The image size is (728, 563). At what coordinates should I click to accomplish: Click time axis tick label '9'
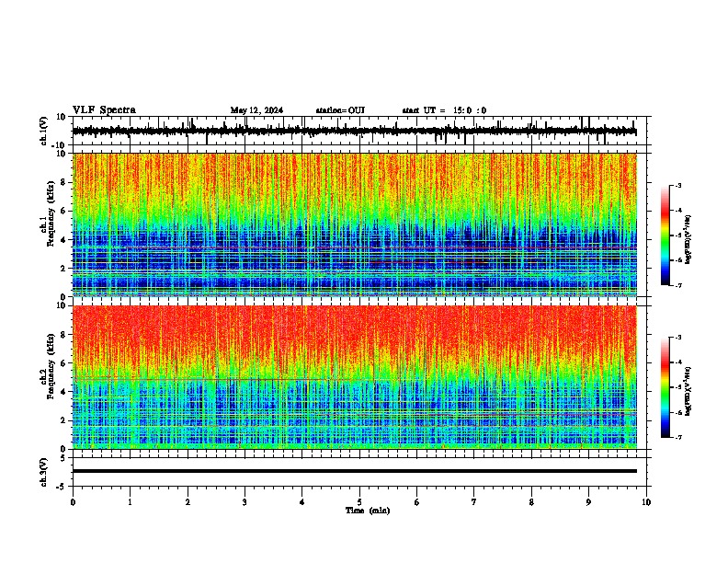[x=588, y=502]
